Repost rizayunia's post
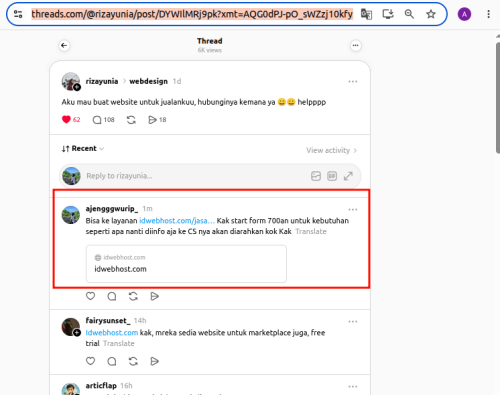The width and height of the screenshot is (500, 395). point(131,120)
